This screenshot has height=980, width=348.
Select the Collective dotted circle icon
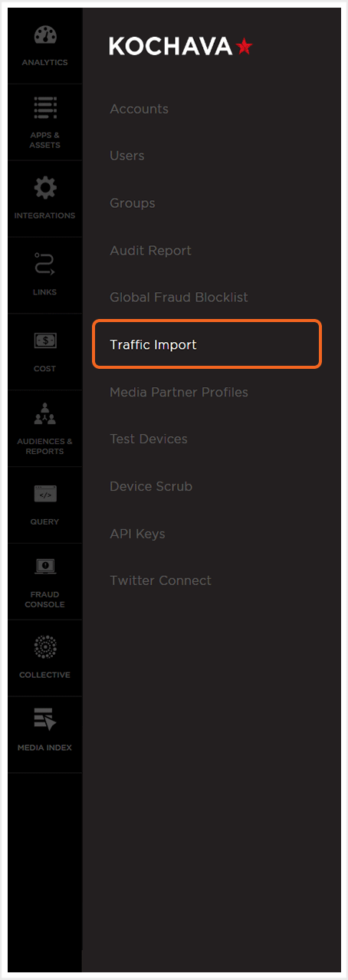(x=44, y=647)
